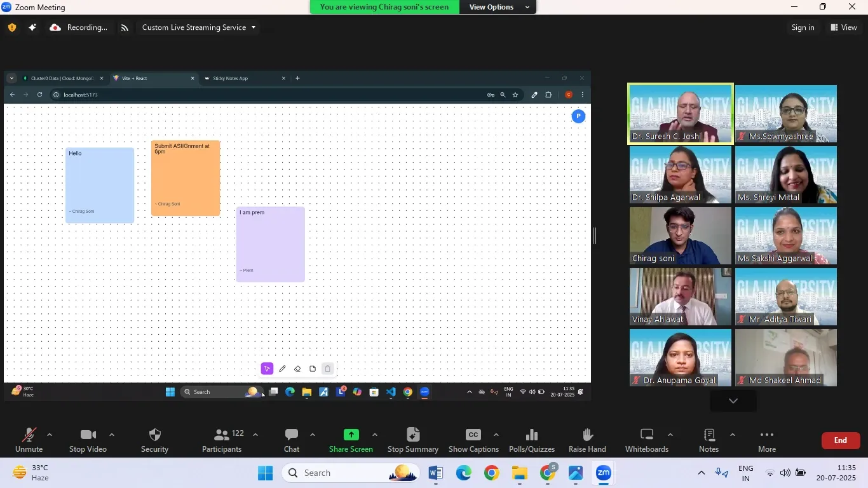This screenshot has width=868, height=488.
Task: Click the Raise Hand icon
Action: coord(587,435)
